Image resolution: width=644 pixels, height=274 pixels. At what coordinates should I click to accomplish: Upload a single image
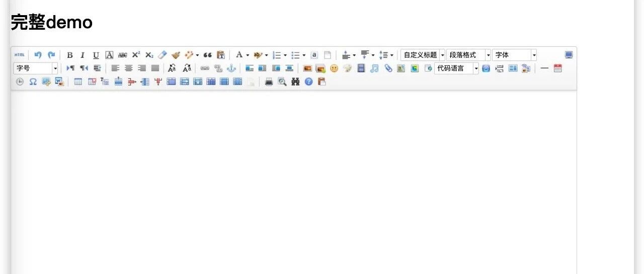307,68
